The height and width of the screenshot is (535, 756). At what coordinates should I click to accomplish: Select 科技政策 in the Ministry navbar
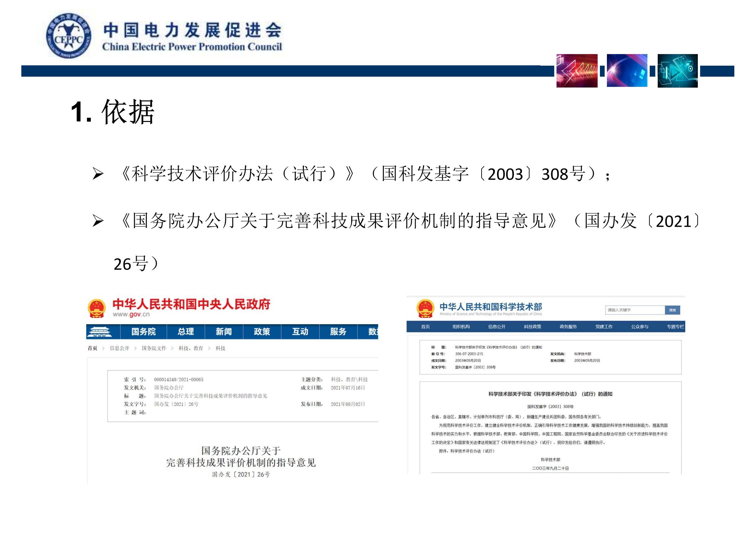click(532, 326)
